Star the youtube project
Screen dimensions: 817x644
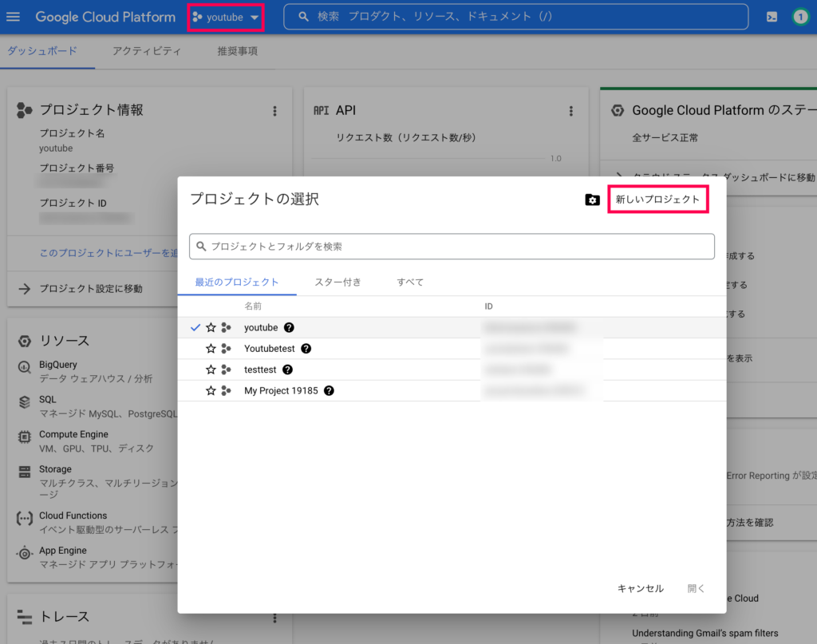coord(211,328)
